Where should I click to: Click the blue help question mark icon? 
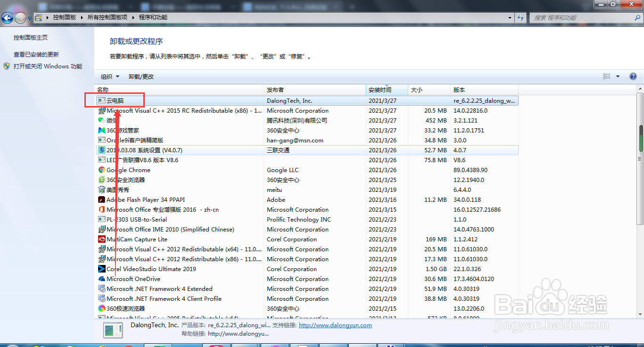[633, 76]
